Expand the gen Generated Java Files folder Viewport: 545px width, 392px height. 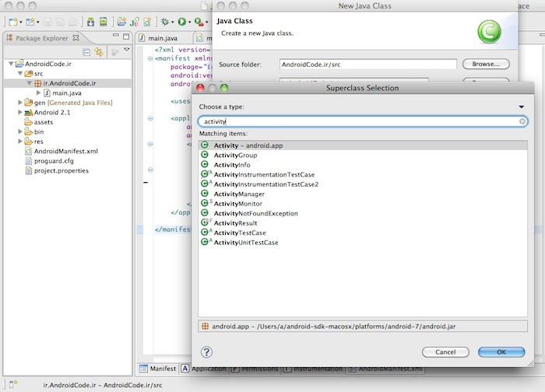pyautogui.click(x=19, y=102)
